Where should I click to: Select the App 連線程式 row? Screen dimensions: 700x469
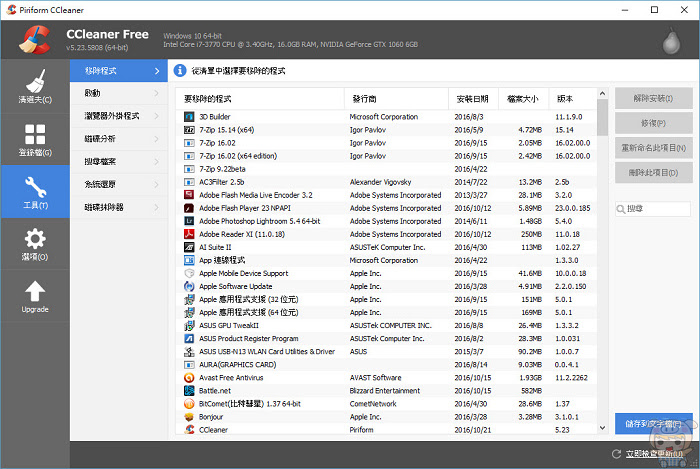(x=387, y=260)
